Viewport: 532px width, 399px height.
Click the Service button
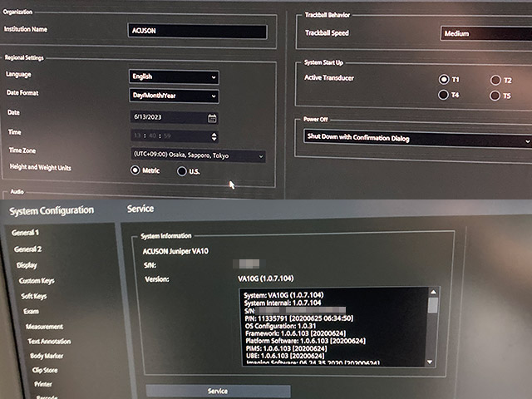(218, 392)
